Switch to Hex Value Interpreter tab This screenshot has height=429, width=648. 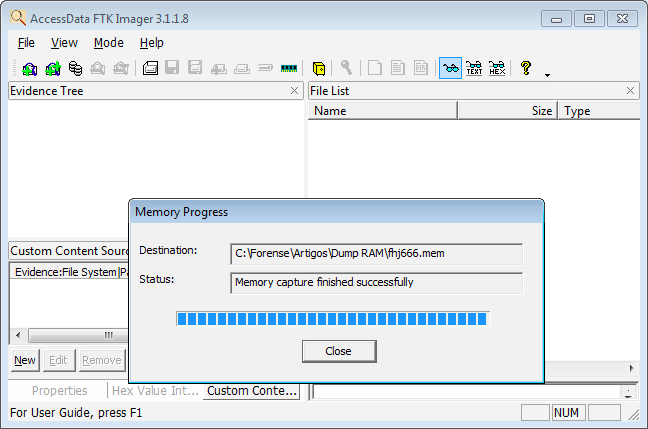point(155,391)
